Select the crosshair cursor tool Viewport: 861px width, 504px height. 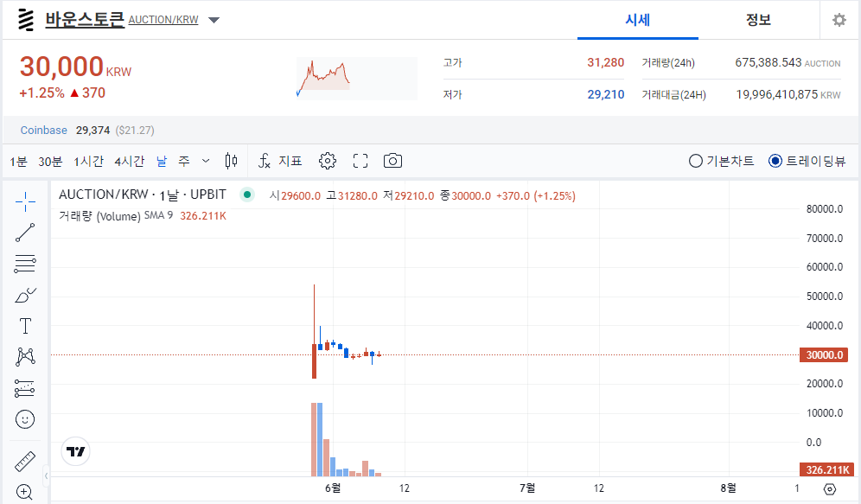[24, 201]
